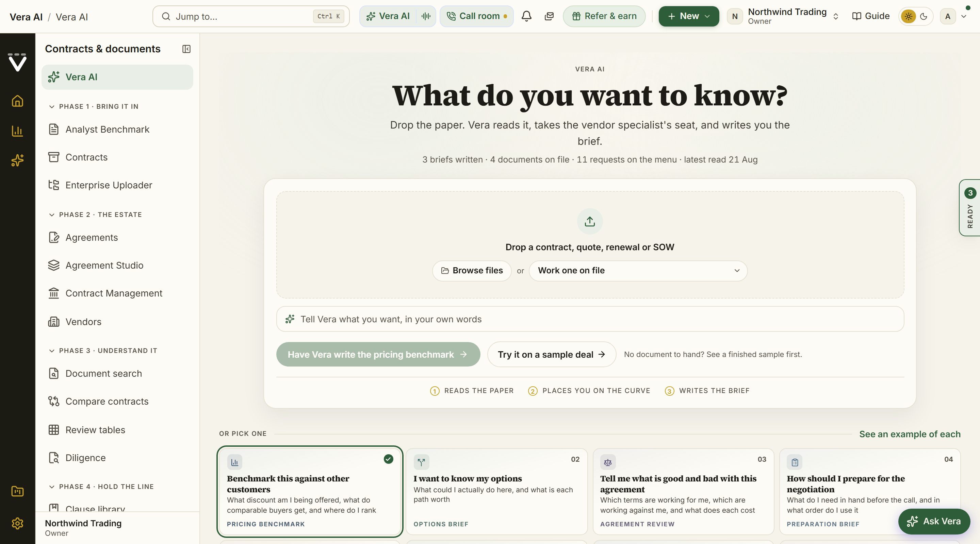Open the bar chart analytics rail icon
Screen dimensions: 980x544
17,131
